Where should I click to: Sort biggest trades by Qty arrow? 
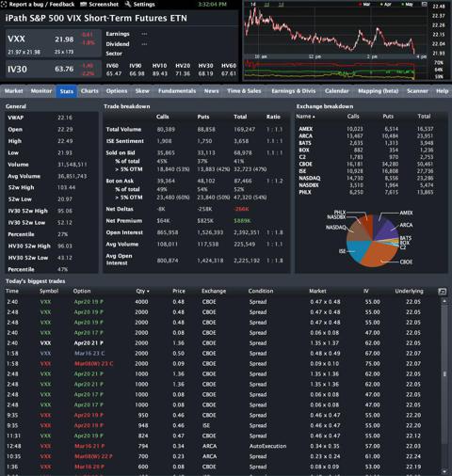tap(148, 292)
